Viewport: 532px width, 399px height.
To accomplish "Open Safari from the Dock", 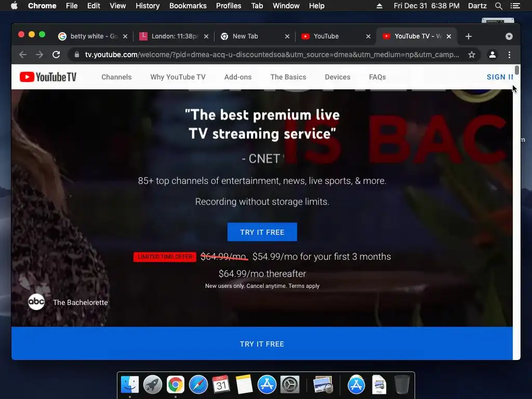I will click(198, 384).
